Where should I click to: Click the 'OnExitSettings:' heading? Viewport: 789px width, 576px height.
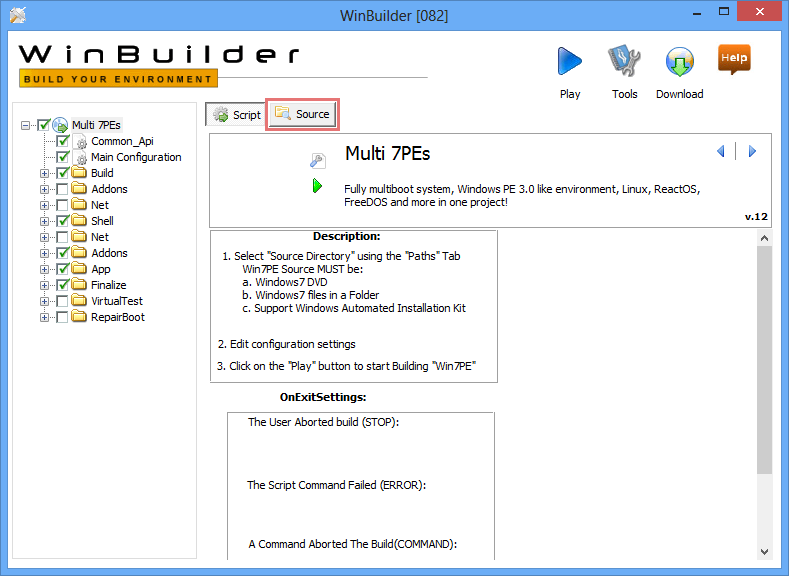323,397
